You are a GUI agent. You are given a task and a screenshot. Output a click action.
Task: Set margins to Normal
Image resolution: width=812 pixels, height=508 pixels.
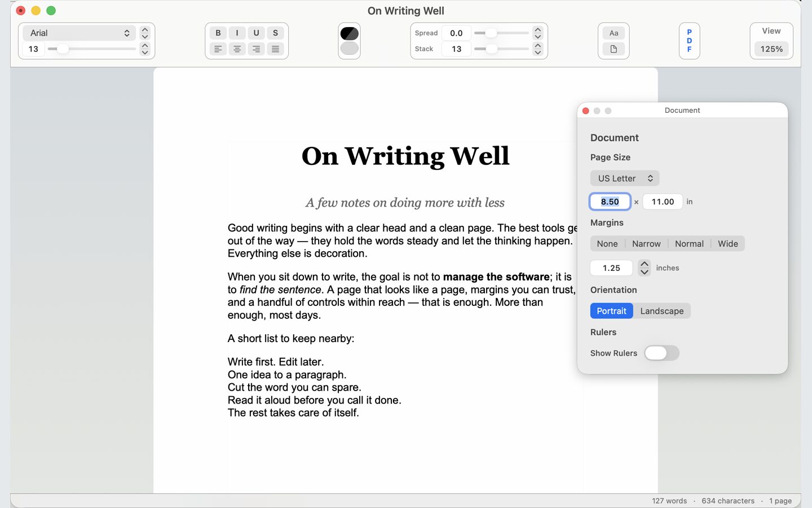click(x=689, y=244)
